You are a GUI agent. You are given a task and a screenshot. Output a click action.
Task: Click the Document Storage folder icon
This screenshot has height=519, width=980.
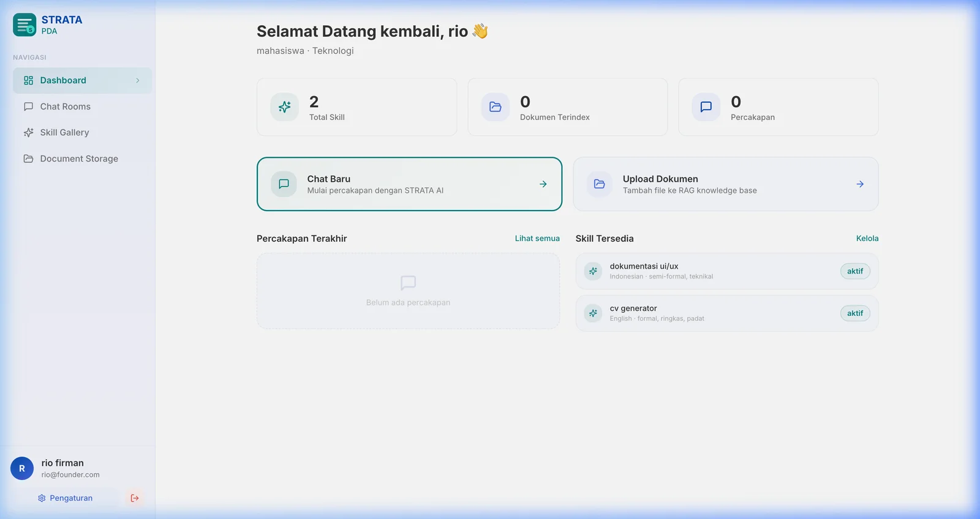coord(28,159)
